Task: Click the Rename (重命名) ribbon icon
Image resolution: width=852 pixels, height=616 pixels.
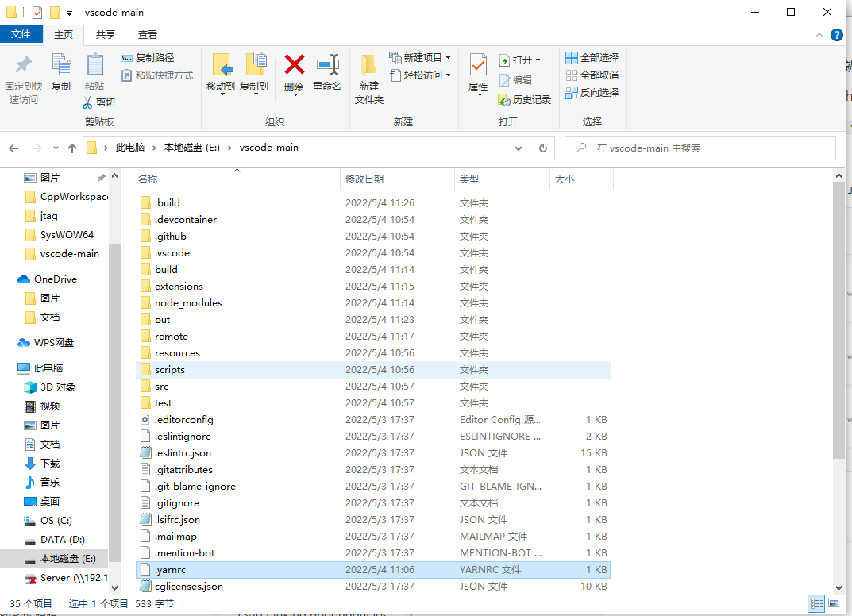Action: tap(326, 65)
